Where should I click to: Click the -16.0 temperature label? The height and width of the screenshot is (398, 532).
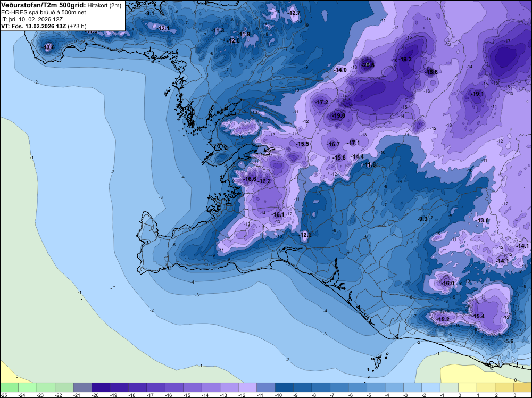pyautogui.click(x=447, y=283)
